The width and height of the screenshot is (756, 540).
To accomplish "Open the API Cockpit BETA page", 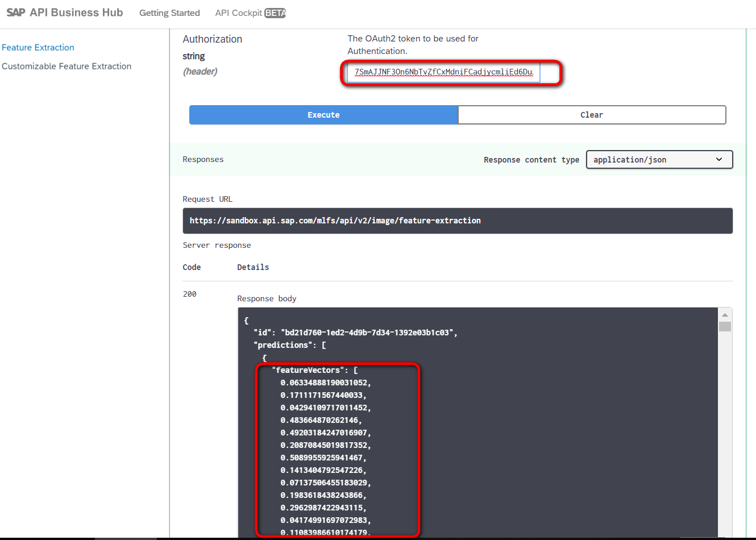I will point(250,13).
